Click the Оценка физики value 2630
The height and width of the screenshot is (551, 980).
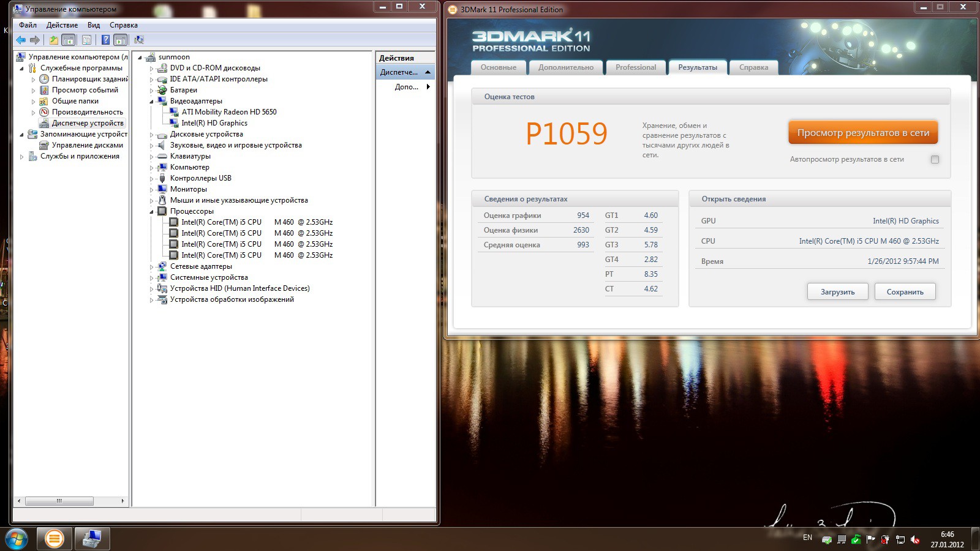pyautogui.click(x=581, y=230)
